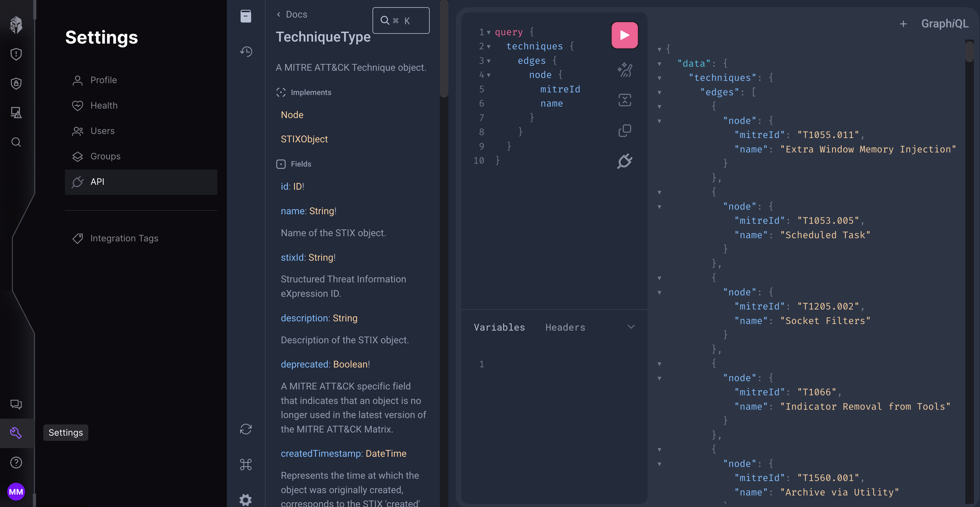The image size is (980, 507).
Task: Toggle the Documentation Explorer book icon
Action: click(246, 16)
